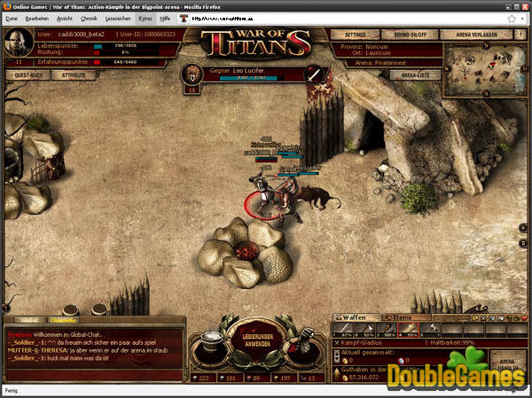Open the Hilfe menu
532x398 pixels.
tap(165, 19)
